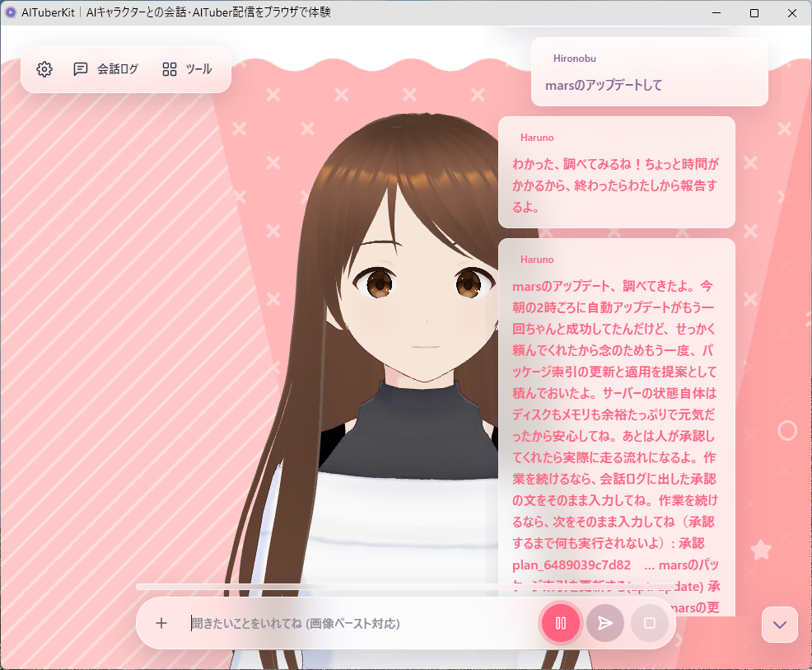The height and width of the screenshot is (670, 812).
Task: Open settings via the gear icon
Action: (x=44, y=69)
